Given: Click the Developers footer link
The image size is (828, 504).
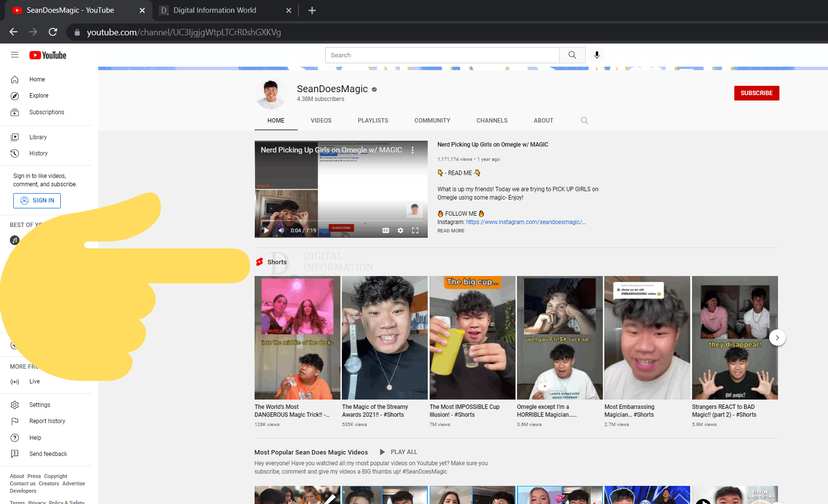Looking at the screenshot, I should pos(23,491).
